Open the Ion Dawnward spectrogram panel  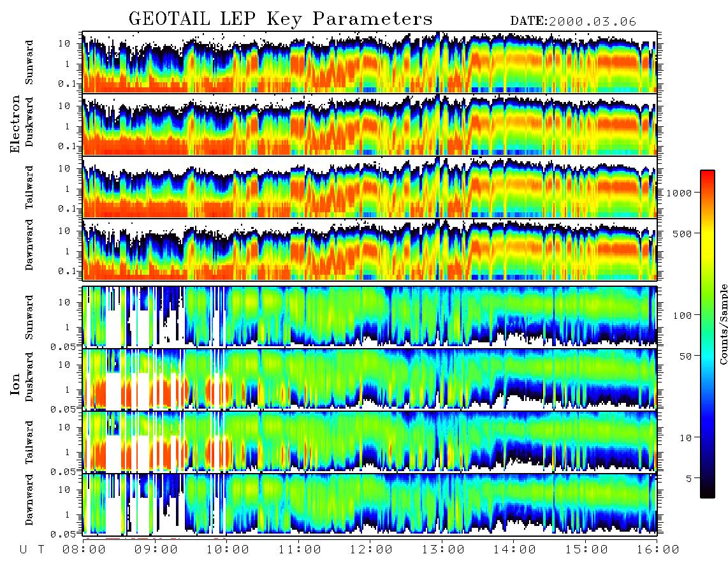coord(370,504)
